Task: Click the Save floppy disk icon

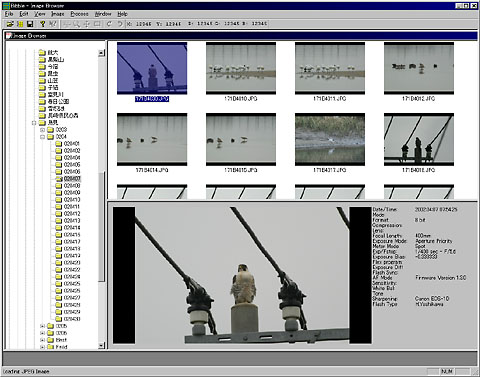Action: 30,24
